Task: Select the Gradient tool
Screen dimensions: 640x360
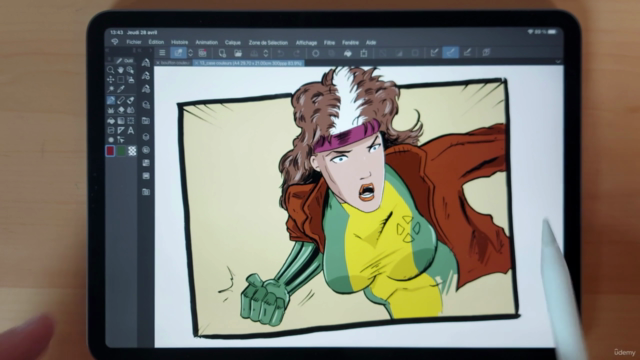Action: 121,121
